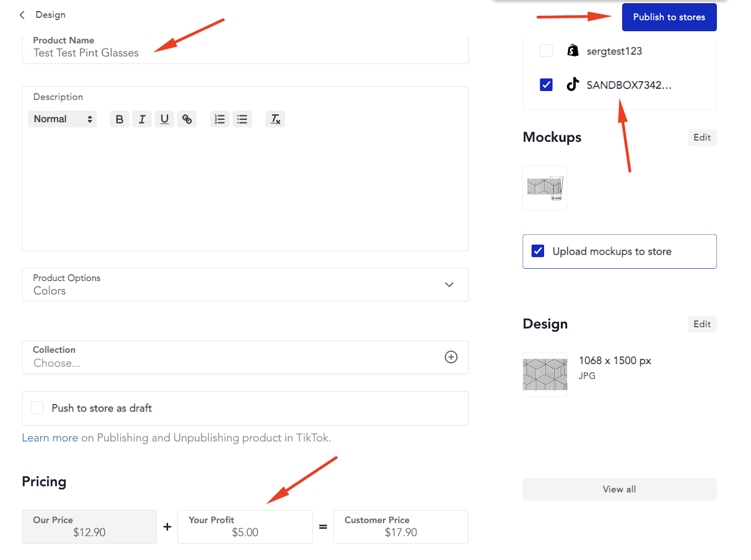Click the View all button
Screen dimensions: 751x560
619,489
